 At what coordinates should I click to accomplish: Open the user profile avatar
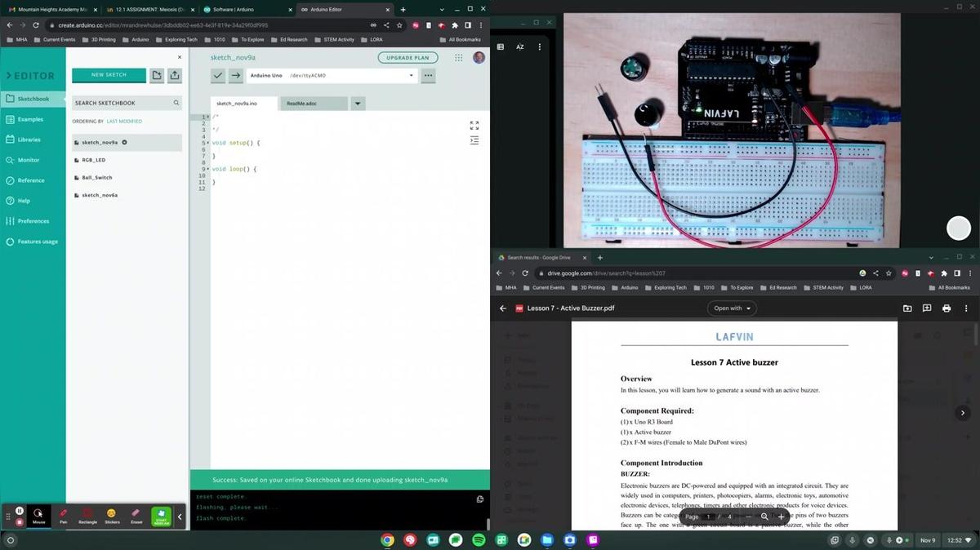479,58
